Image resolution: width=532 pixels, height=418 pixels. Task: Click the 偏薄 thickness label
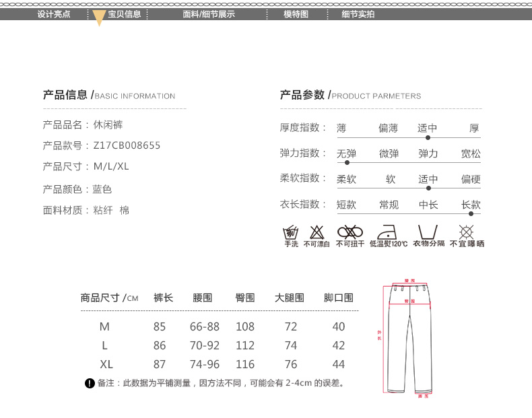pos(388,128)
